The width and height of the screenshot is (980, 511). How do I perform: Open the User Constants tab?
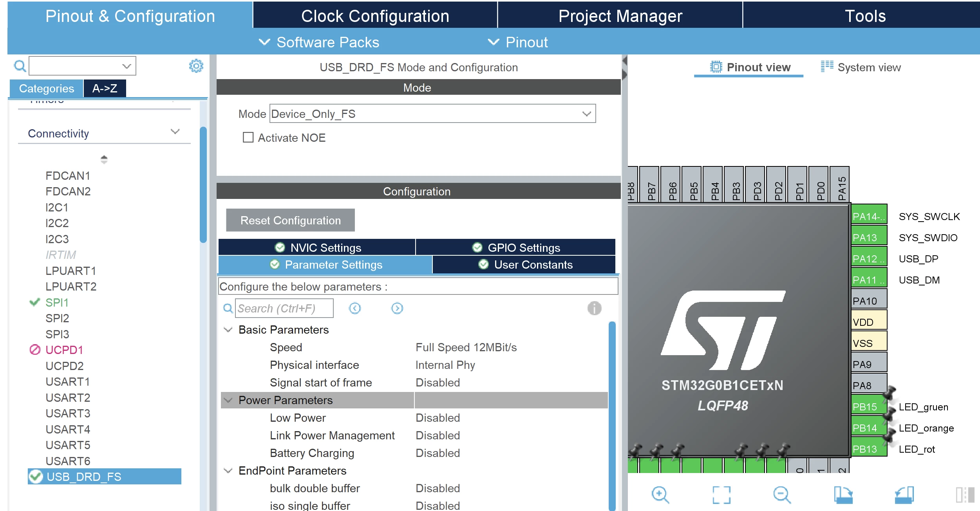[x=524, y=265]
